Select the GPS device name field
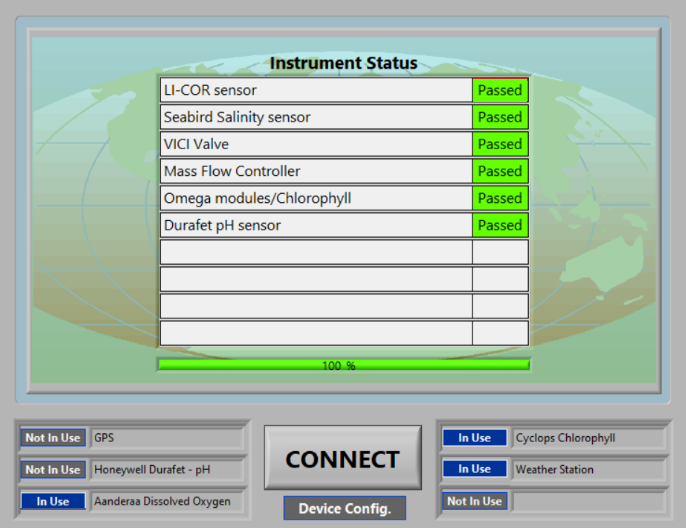 coord(166,438)
